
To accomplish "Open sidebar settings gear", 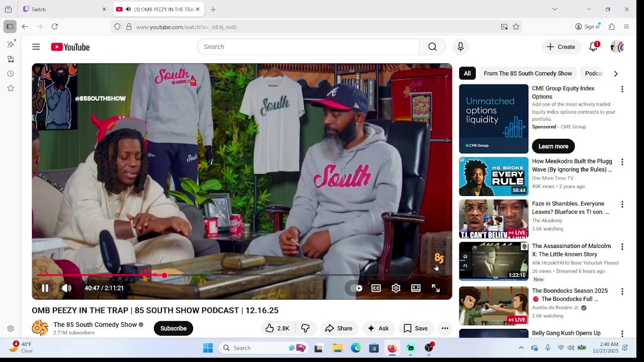I will 11,329.
